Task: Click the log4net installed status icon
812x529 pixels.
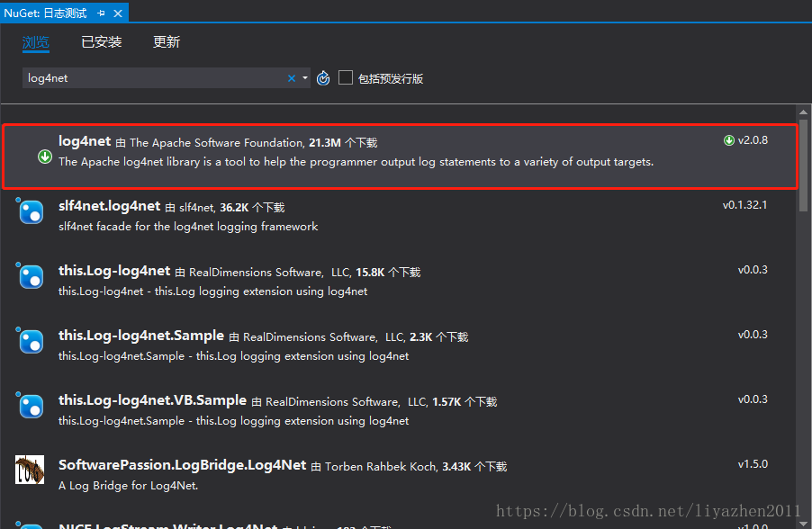Action: (x=45, y=157)
